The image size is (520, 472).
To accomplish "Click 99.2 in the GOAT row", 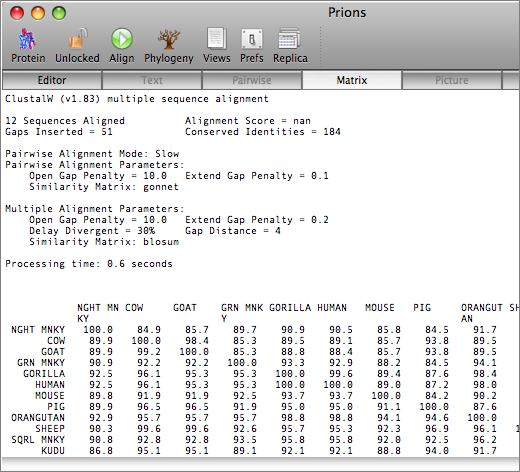I will [149, 352].
